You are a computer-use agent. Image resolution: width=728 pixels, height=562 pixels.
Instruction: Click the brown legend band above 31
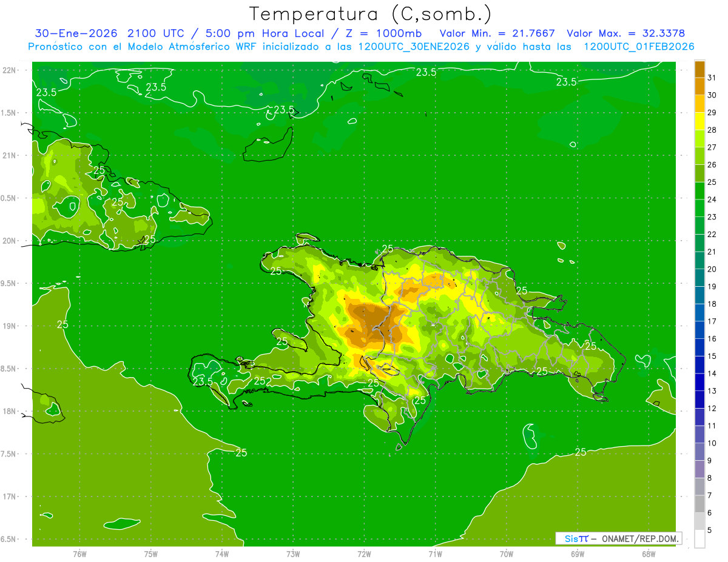[x=699, y=69]
